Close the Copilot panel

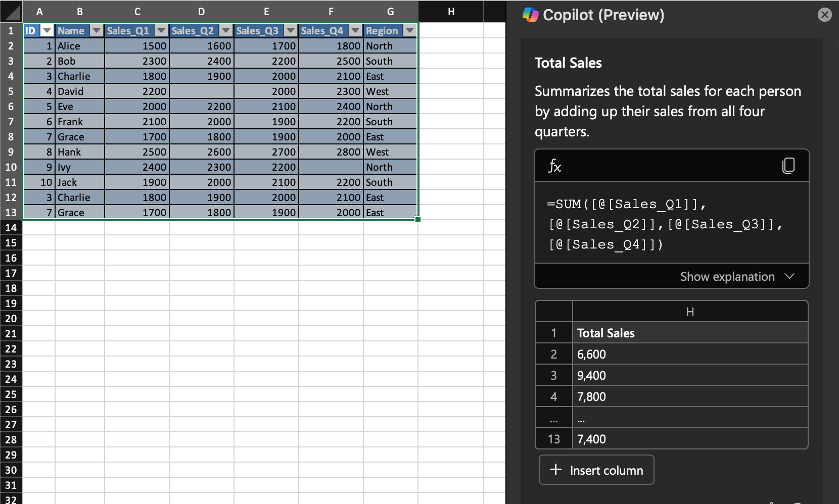pos(824,15)
